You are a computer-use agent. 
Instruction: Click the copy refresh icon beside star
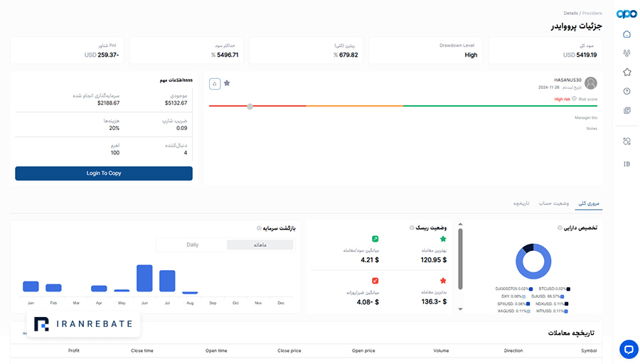(215, 84)
